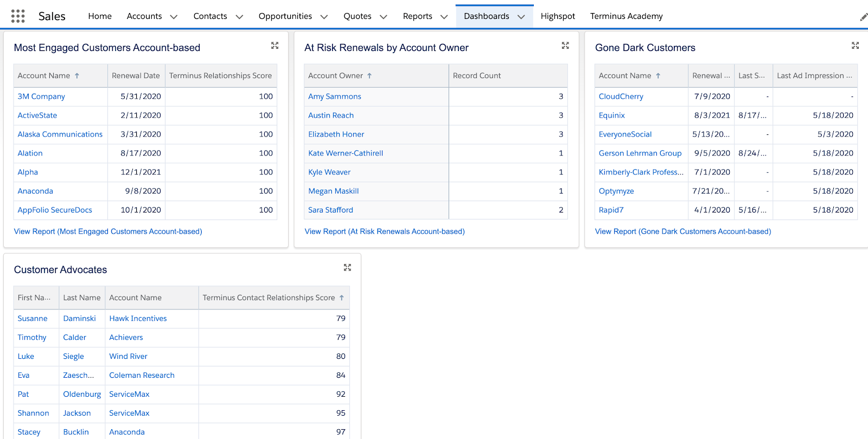
Task: Open the 3M Company account link
Action: tap(41, 96)
